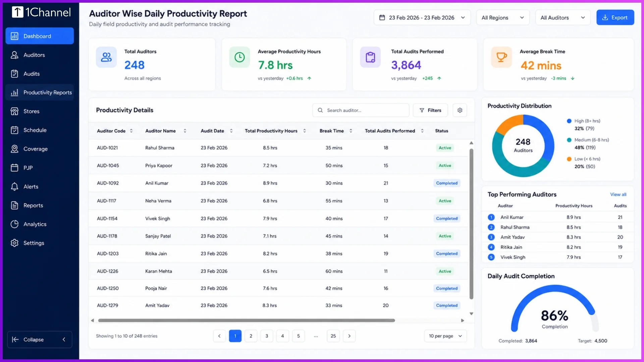Select the Schedule menu item
Screen dimensions: 644x362
point(40,130)
